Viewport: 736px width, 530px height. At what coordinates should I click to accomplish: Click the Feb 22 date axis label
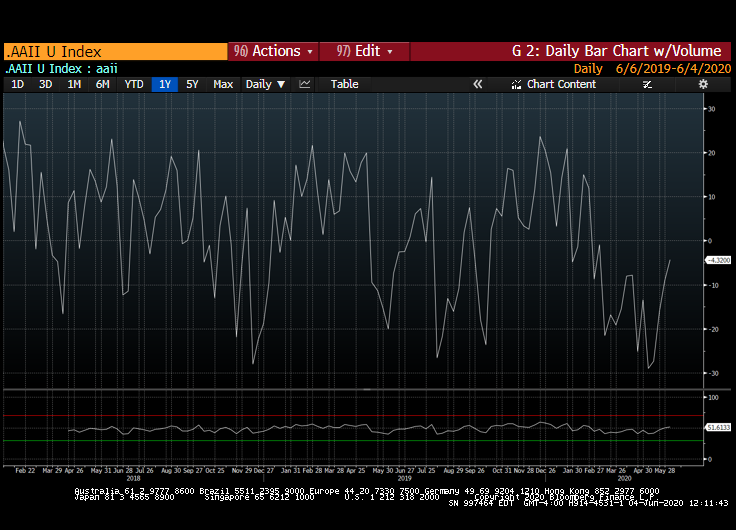(x=25, y=470)
